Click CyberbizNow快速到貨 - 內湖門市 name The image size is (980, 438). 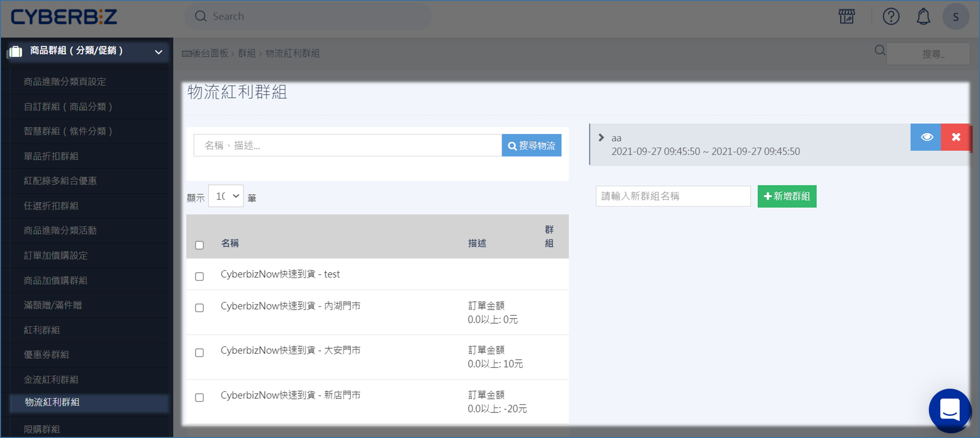(x=291, y=306)
